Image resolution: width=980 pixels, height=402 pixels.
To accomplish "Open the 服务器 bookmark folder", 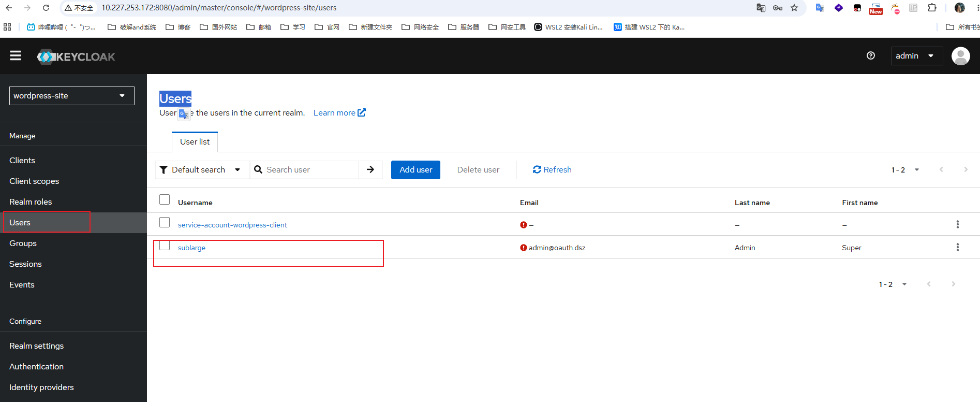I will coord(464,27).
